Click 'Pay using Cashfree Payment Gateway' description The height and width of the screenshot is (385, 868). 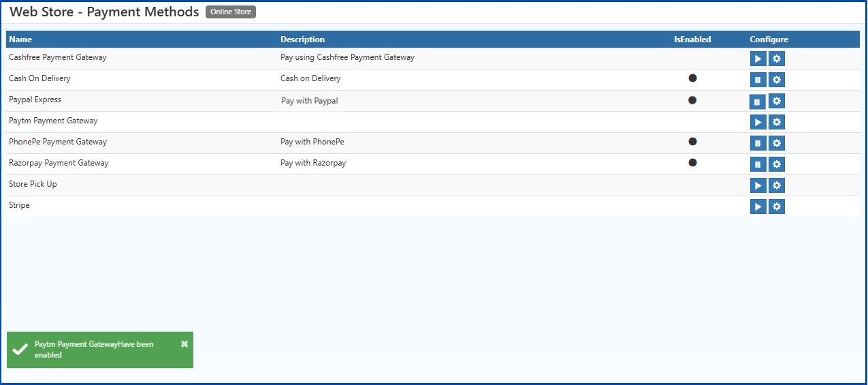pyautogui.click(x=347, y=58)
